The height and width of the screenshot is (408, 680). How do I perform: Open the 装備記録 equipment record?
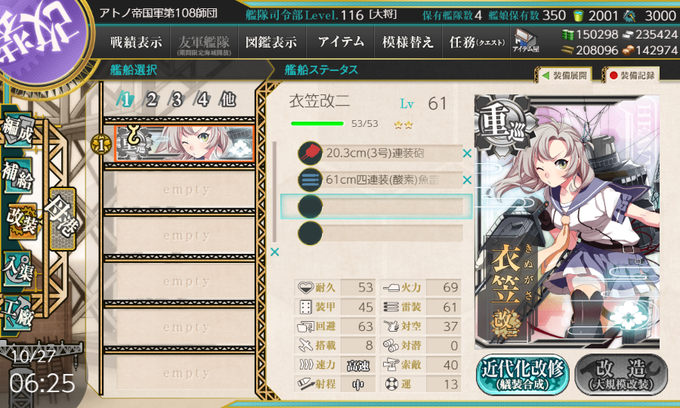[632, 75]
